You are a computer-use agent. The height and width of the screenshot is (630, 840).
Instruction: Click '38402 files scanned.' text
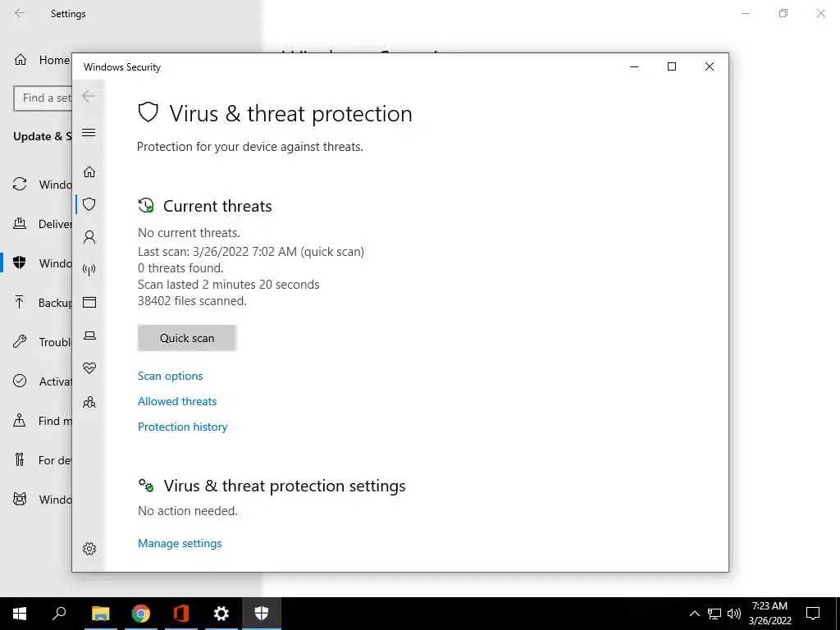192,301
